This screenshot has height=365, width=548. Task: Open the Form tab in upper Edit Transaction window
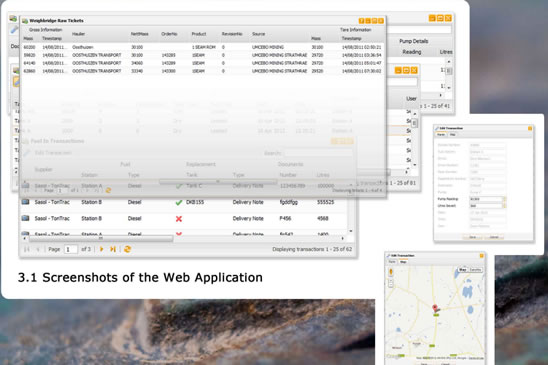pyautogui.click(x=441, y=135)
